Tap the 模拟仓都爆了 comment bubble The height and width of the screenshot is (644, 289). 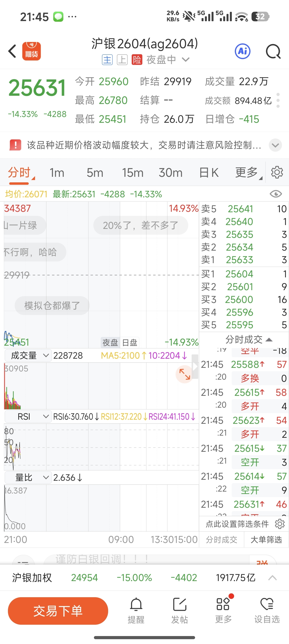[x=52, y=306]
